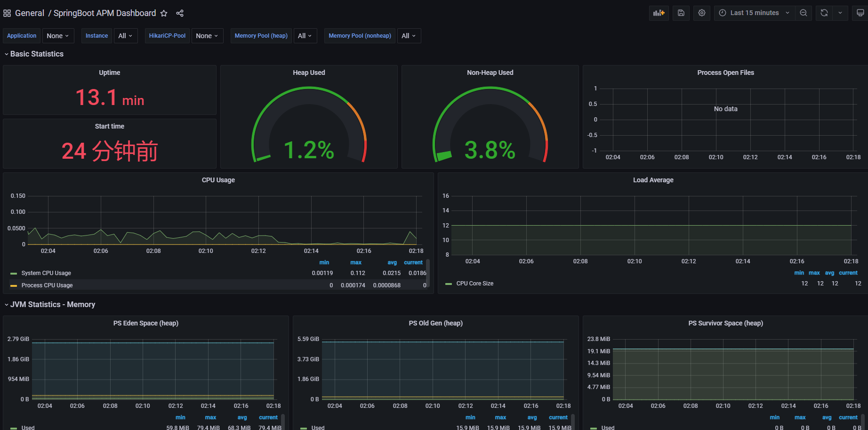This screenshot has width=868, height=430.
Task: Cycle the view mode monitor icon
Action: tap(860, 13)
